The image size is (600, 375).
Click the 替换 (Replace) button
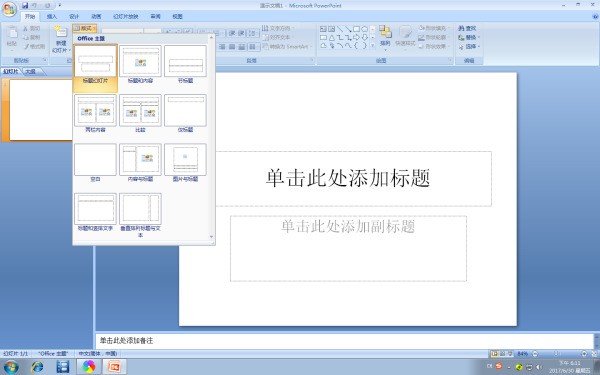pos(468,37)
